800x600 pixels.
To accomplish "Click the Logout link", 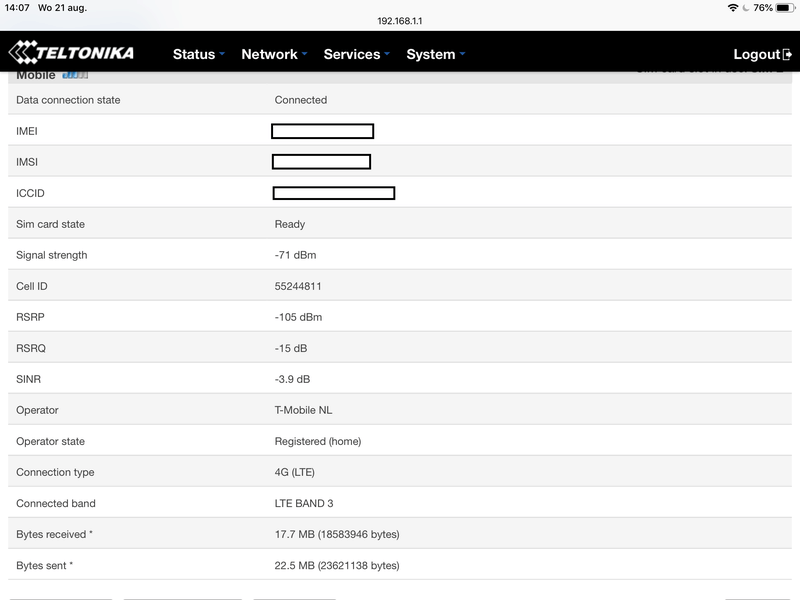I will (x=762, y=54).
